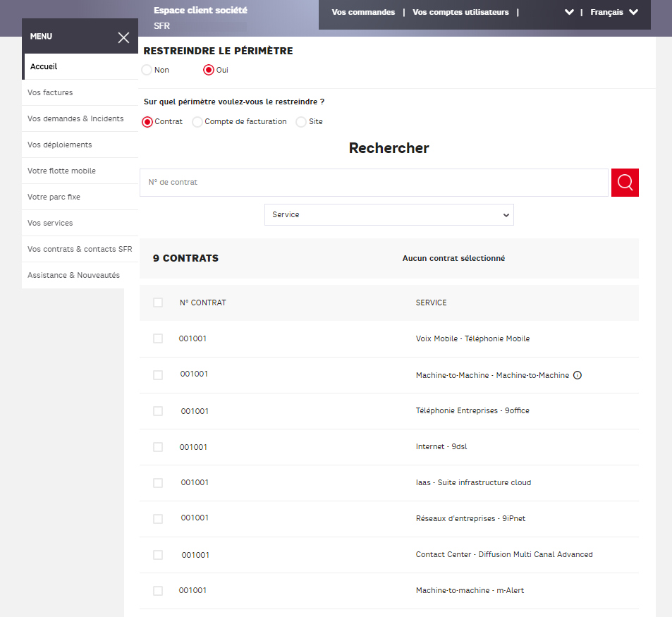Click the N° de contrat search field

click(374, 183)
